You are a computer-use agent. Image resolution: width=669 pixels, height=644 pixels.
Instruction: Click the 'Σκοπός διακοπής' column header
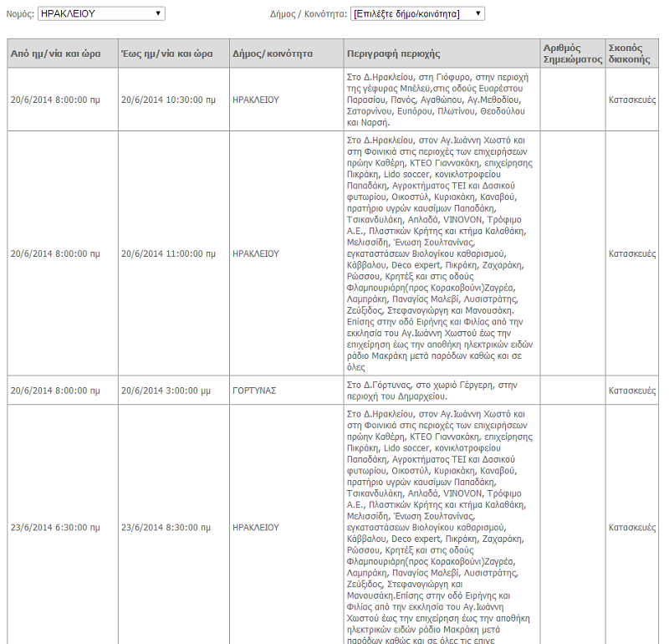(x=630, y=54)
